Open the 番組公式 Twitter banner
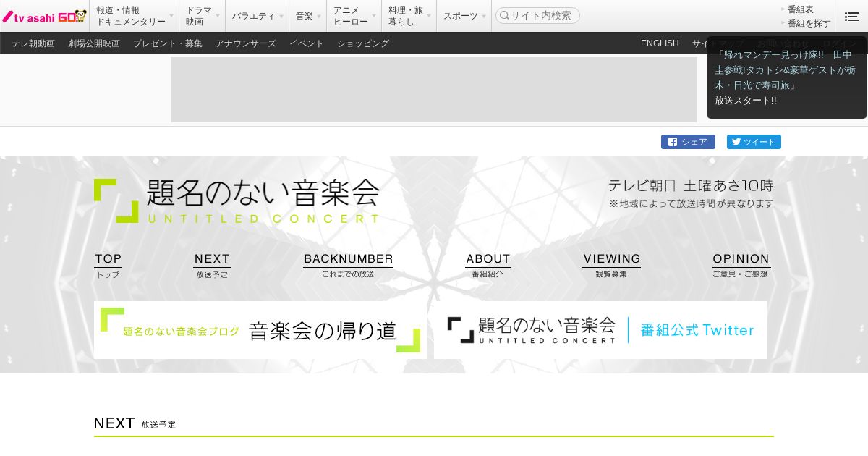 point(600,330)
